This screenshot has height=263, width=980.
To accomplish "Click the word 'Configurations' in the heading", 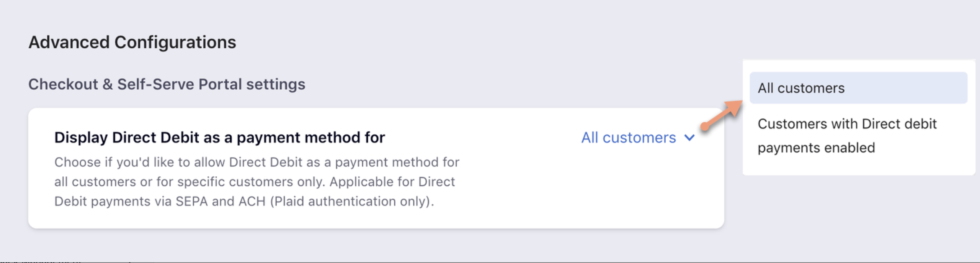I will pyautogui.click(x=175, y=42).
